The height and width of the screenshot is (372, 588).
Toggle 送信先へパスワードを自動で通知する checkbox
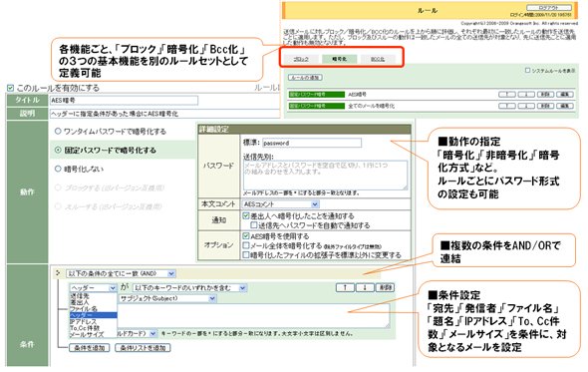tap(254, 224)
